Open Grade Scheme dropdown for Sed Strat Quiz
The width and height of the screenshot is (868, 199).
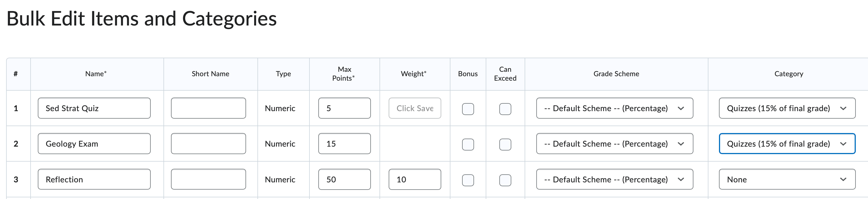[x=614, y=108]
